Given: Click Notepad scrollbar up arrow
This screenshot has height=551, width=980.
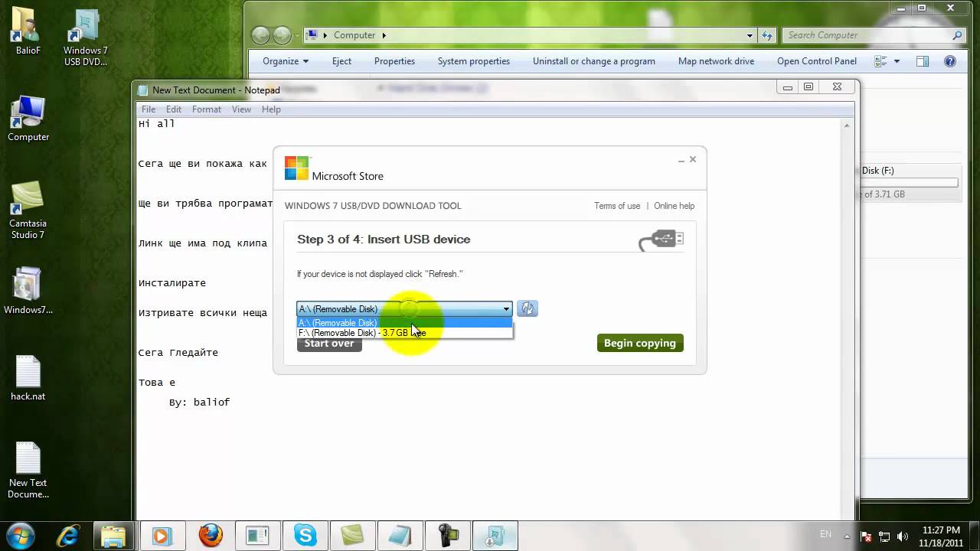Looking at the screenshot, I should tap(848, 124).
